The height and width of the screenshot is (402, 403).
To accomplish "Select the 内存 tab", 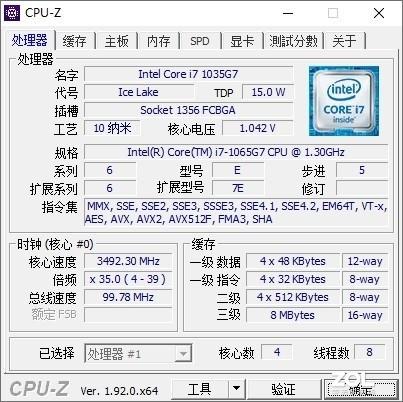I will (159, 41).
